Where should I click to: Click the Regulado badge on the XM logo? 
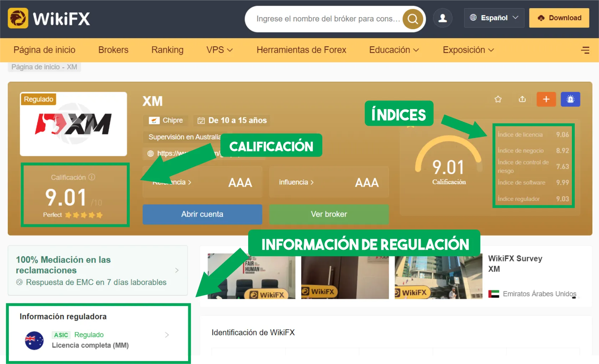39,99
